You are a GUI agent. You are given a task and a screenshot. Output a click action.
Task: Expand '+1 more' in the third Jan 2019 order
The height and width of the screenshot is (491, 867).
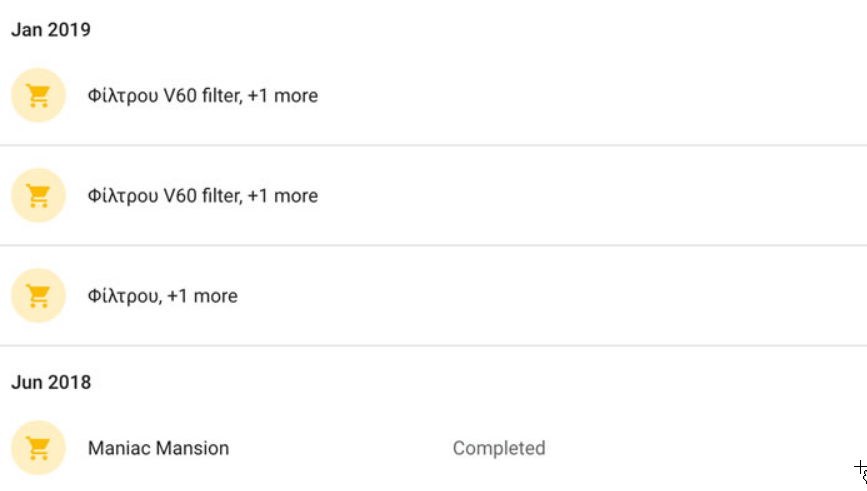click(203, 296)
